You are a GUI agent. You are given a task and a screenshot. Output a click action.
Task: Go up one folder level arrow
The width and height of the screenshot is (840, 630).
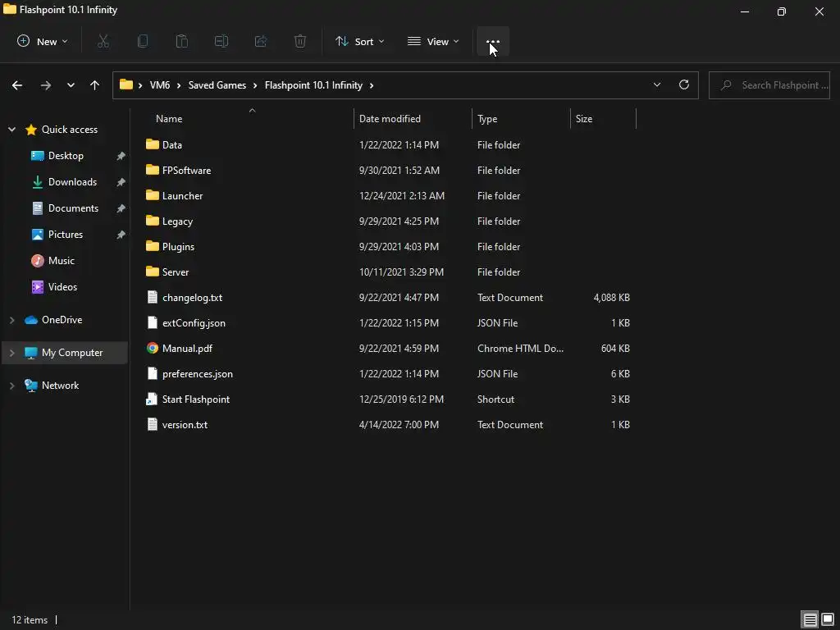(95, 85)
